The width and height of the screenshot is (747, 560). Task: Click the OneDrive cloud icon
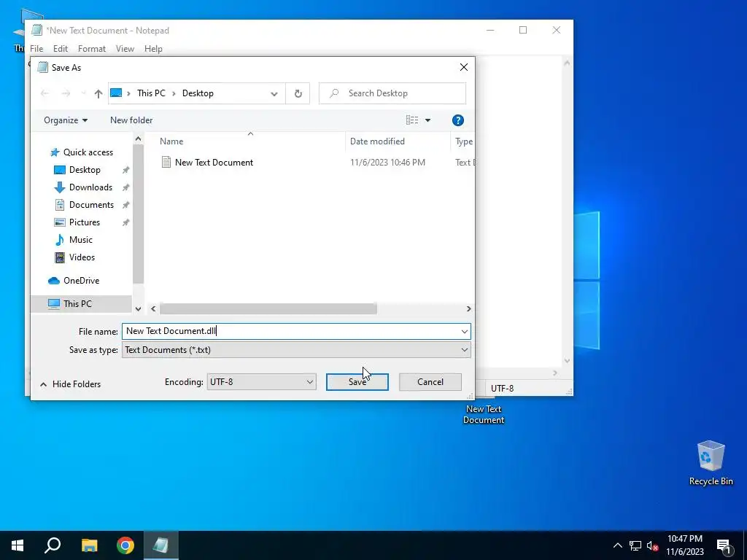(54, 281)
